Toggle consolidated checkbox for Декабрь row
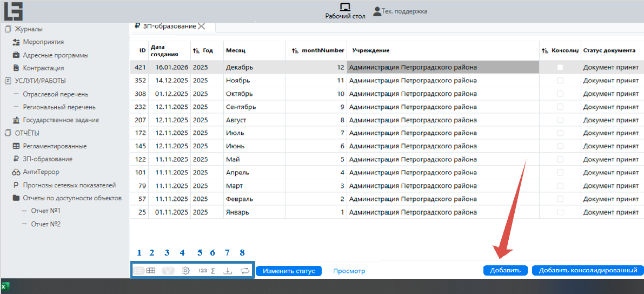 560,68
